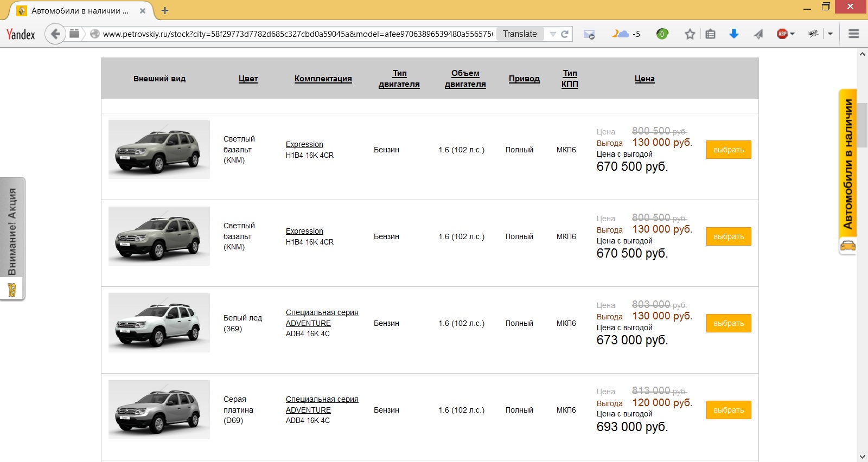Viewport: 868px width, 462px height.
Task: Open the browser hamburger menu
Action: tap(853, 34)
